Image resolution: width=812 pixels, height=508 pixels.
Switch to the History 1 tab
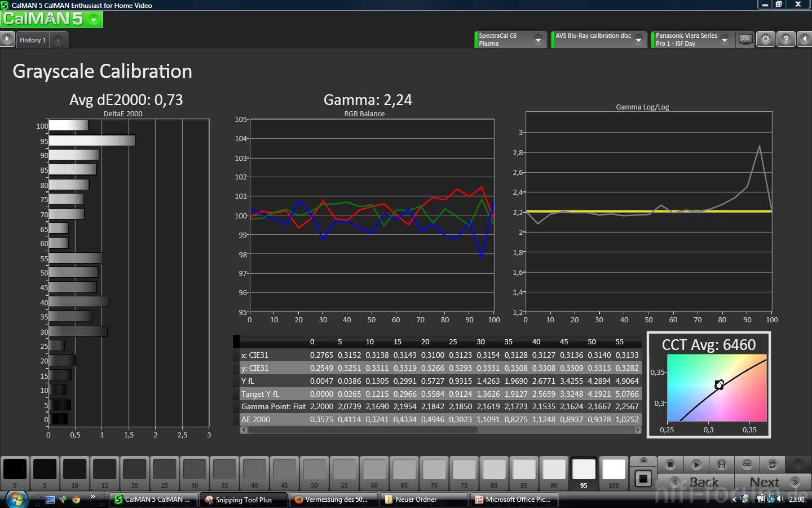pyautogui.click(x=33, y=40)
